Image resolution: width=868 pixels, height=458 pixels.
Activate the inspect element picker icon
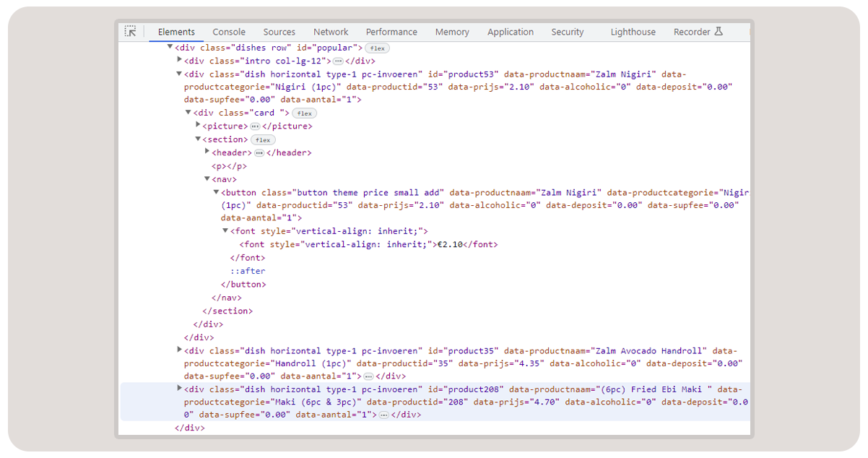click(x=130, y=31)
